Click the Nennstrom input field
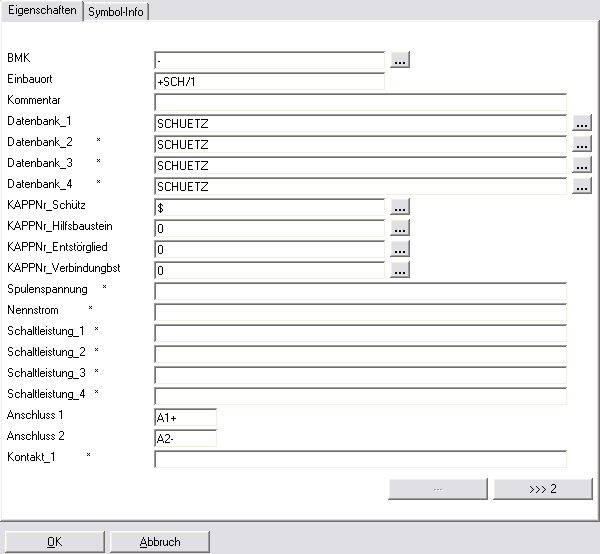 pos(360,313)
